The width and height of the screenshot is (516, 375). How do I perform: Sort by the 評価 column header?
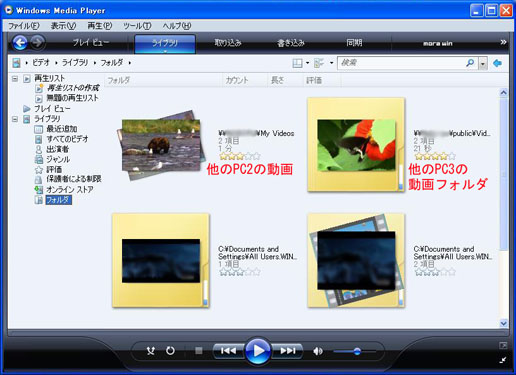click(x=322, y=80)
